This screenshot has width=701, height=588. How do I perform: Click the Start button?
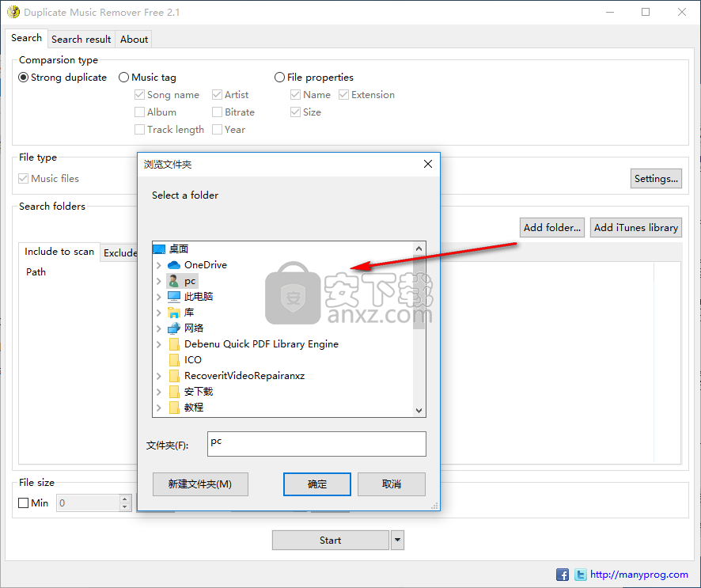[331, 541]
